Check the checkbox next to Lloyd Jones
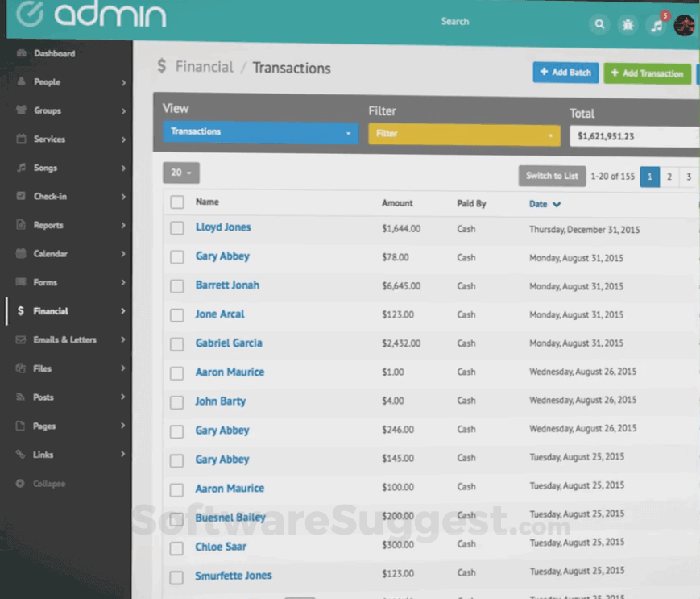The image size is (700, 599). pos(176,227)
